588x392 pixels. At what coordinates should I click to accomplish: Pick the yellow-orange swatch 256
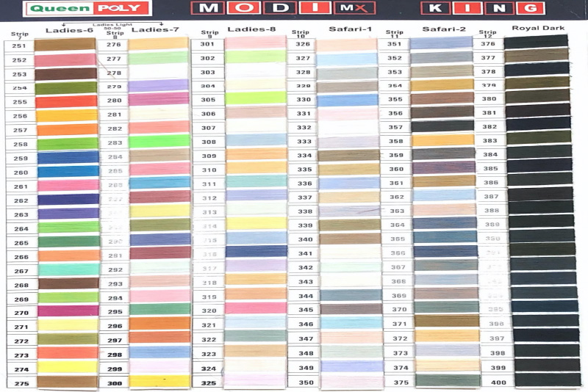(67, 116)
